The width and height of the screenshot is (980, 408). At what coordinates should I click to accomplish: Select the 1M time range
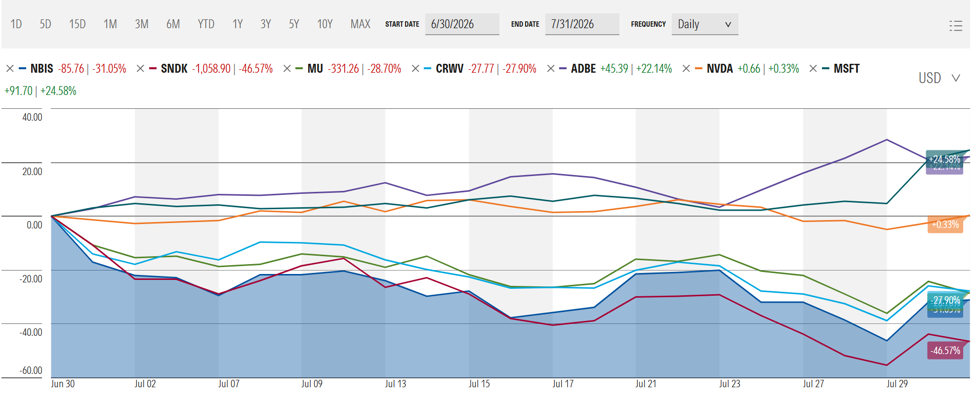pyautogui.click(x=110, y=24)
